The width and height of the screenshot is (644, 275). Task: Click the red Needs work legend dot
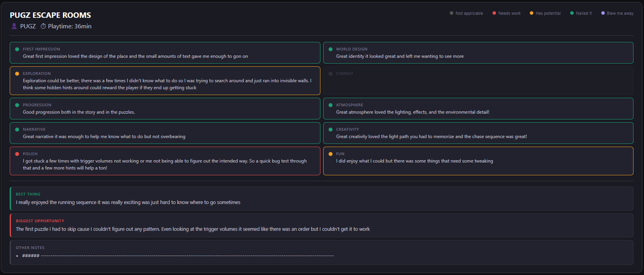[x=494, y=13]
